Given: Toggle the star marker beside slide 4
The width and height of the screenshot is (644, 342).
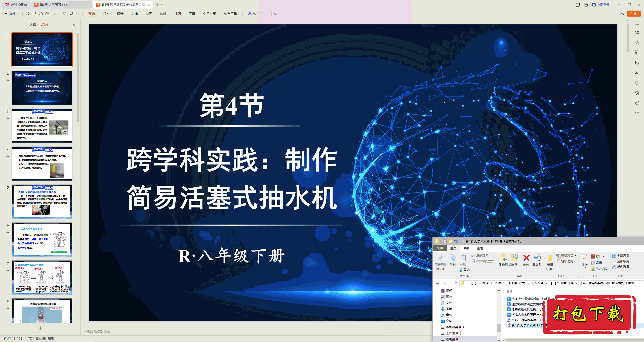Looking at the screenshot, I should click(x=8, y=156).
